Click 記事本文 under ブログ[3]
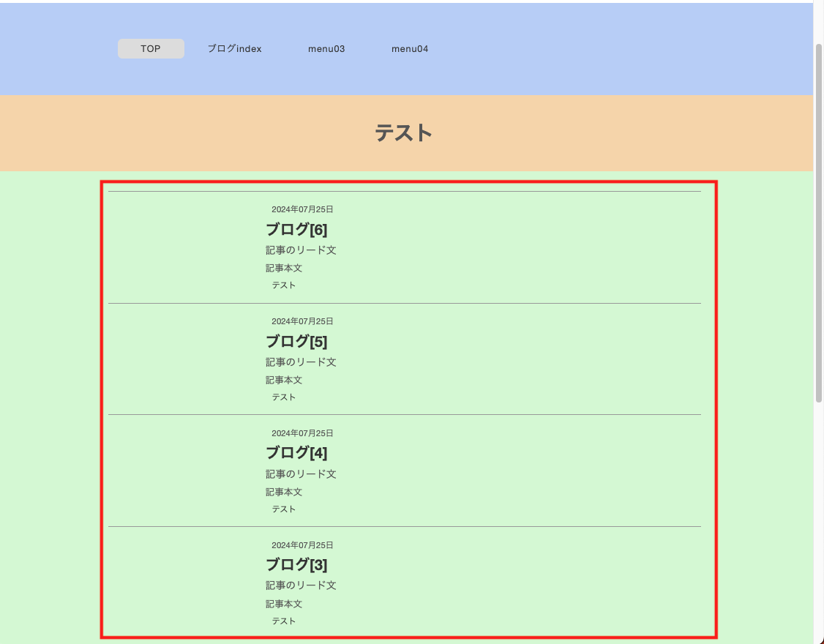This screenshot has width=824, height=644. (284, 604)
